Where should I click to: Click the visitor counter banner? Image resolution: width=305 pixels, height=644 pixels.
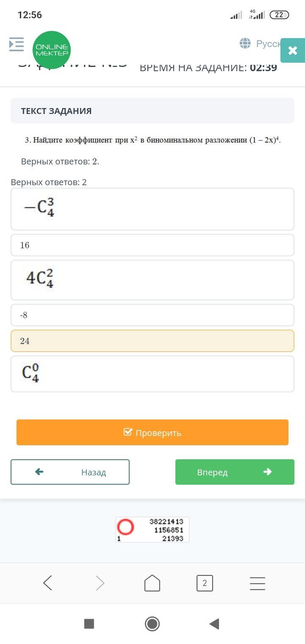(152, 530)
